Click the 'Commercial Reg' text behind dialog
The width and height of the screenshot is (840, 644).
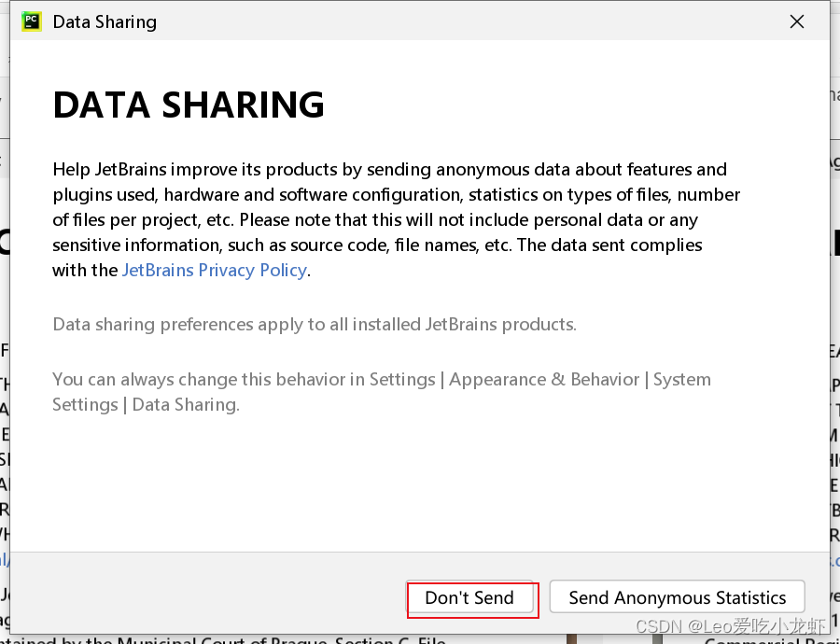point(772,639)
